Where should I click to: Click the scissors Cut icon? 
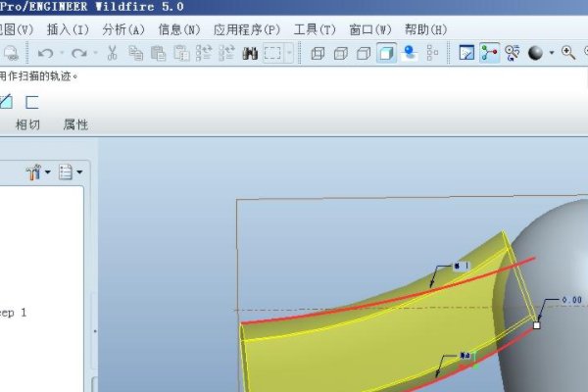pos(112,53)
